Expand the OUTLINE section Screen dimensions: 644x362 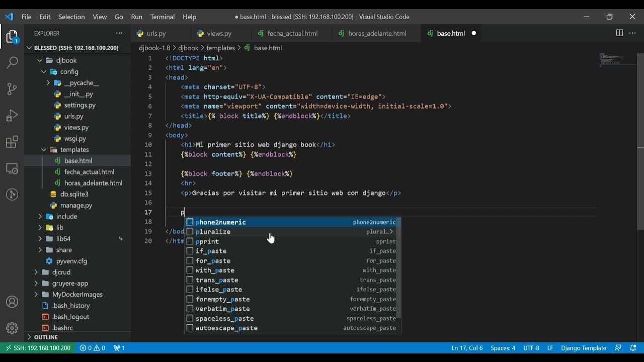pos(77,337)
